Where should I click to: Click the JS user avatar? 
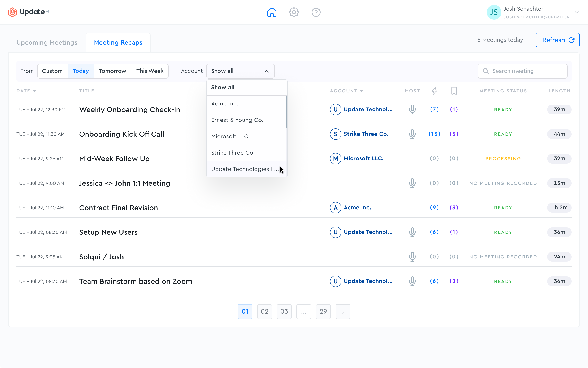(494, 12)
